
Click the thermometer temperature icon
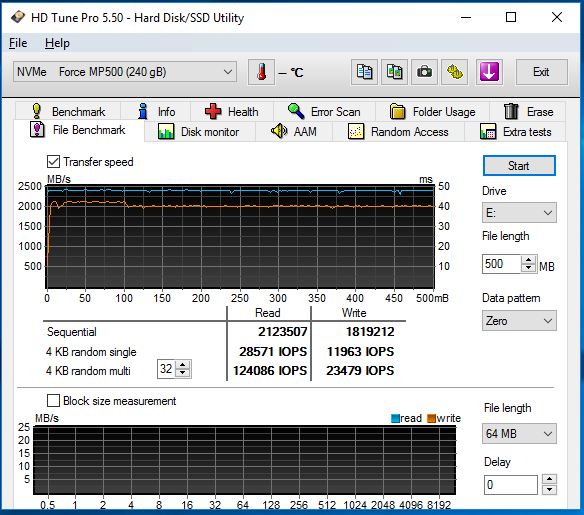[x=261, y=72]
